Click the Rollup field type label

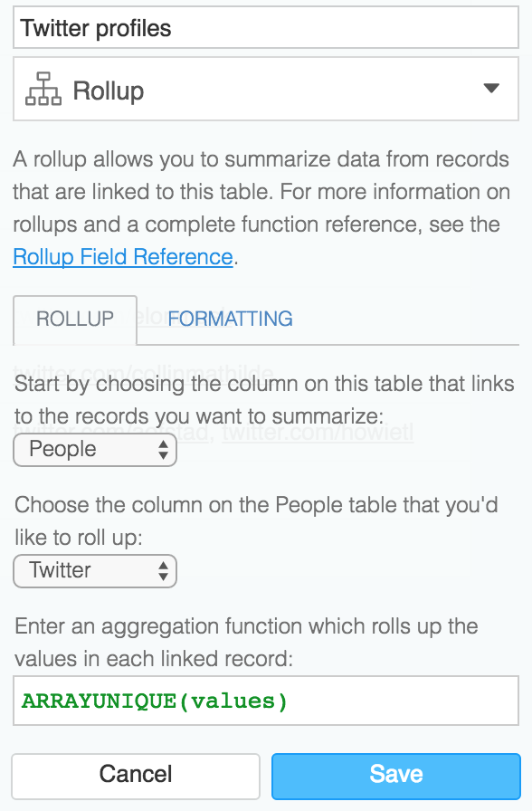(x=109, y=91)
